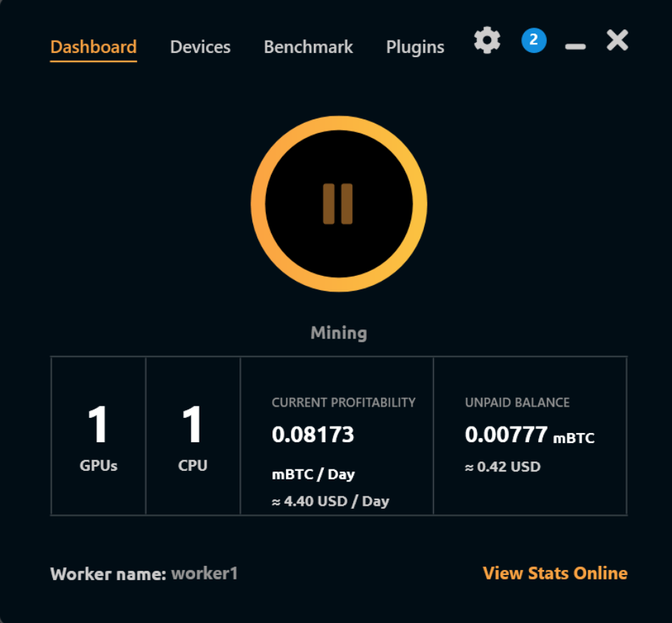
Task: Open the notifications badge showing 2
Action: pos(533,40)
